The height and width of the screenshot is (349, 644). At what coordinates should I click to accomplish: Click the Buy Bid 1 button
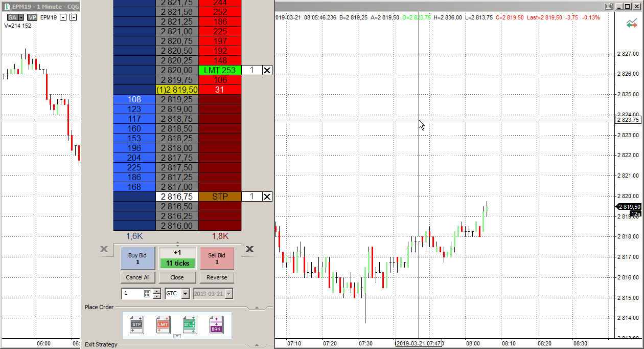pos(137,258)
